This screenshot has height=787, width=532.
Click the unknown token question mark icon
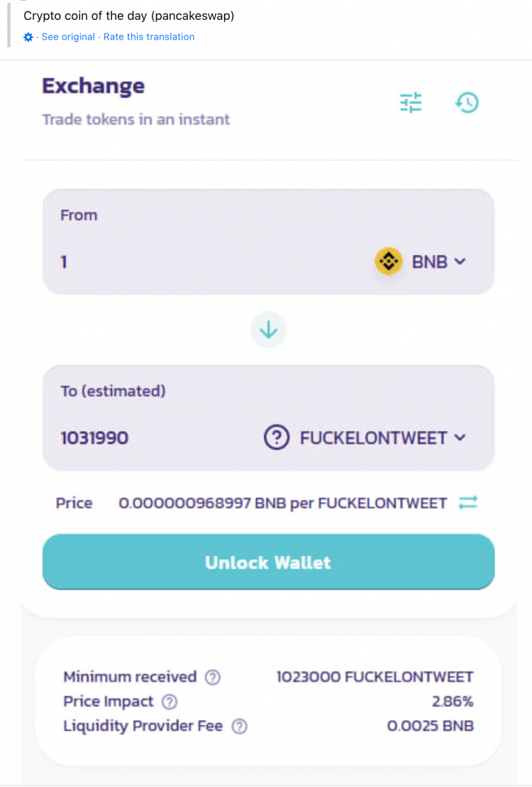(277, 437)
